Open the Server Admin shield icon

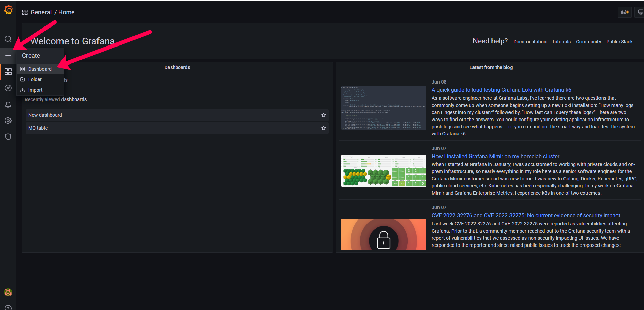(8, 137)
